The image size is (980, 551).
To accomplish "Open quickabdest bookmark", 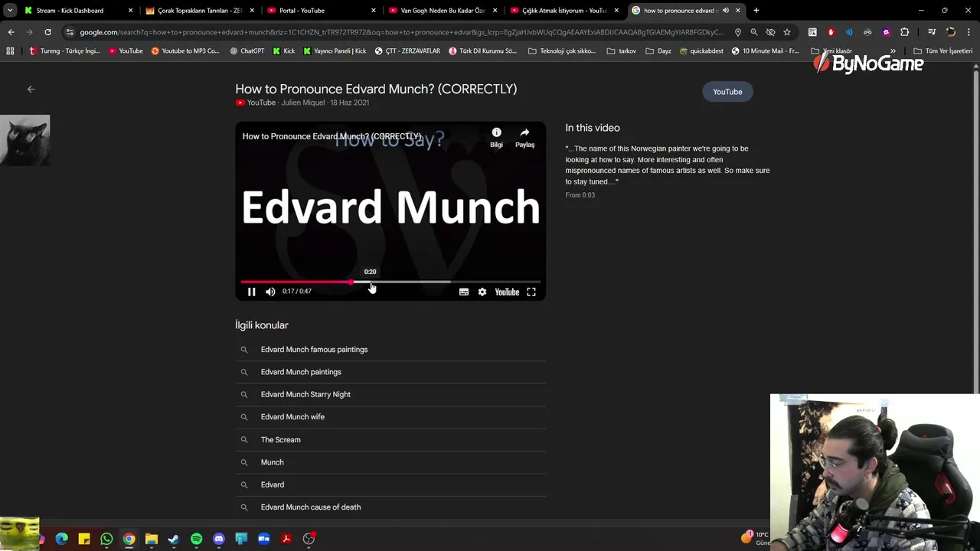I will pos(701,51).
